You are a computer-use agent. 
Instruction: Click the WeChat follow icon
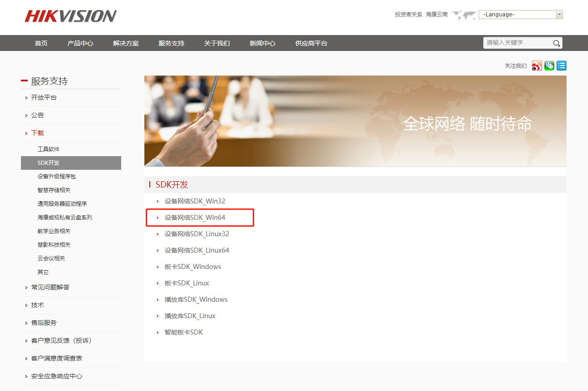(x=549, y=66)
